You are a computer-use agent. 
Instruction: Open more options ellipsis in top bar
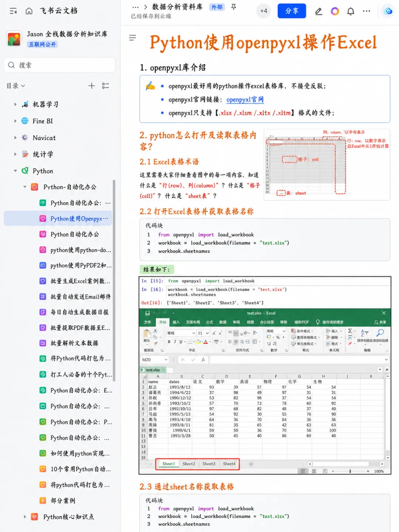pos(366,11)
